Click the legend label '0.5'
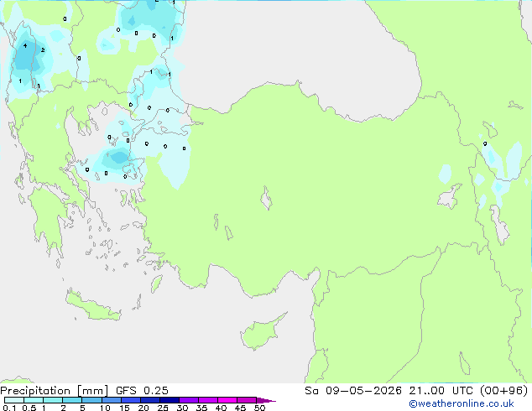The width and height of the screenshot is (532, 411). tap(29, 408)
